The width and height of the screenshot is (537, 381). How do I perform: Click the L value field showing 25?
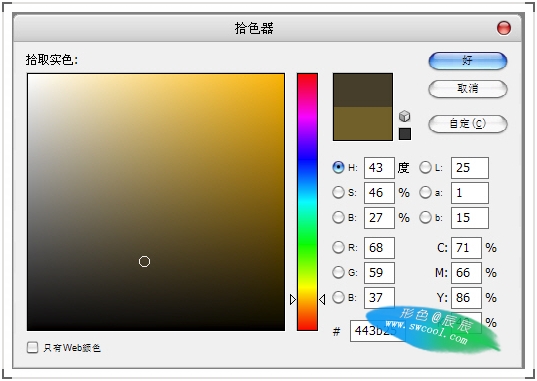coord(470,168)
